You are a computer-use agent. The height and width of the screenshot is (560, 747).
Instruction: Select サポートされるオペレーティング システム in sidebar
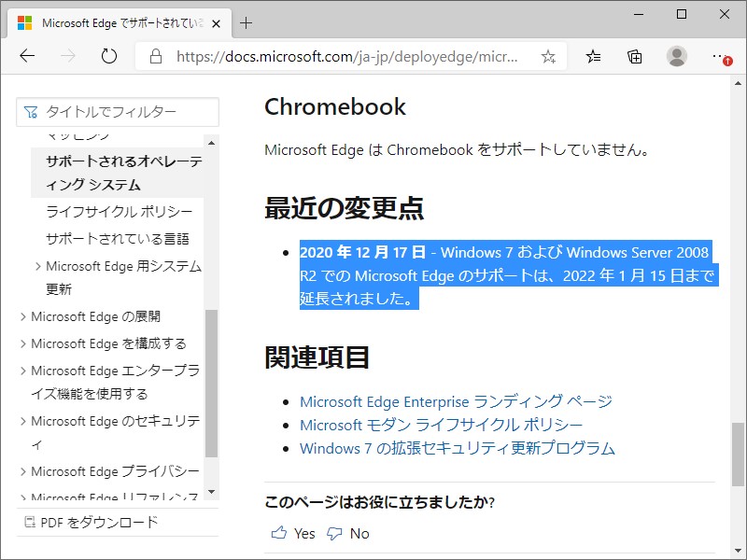118,173
